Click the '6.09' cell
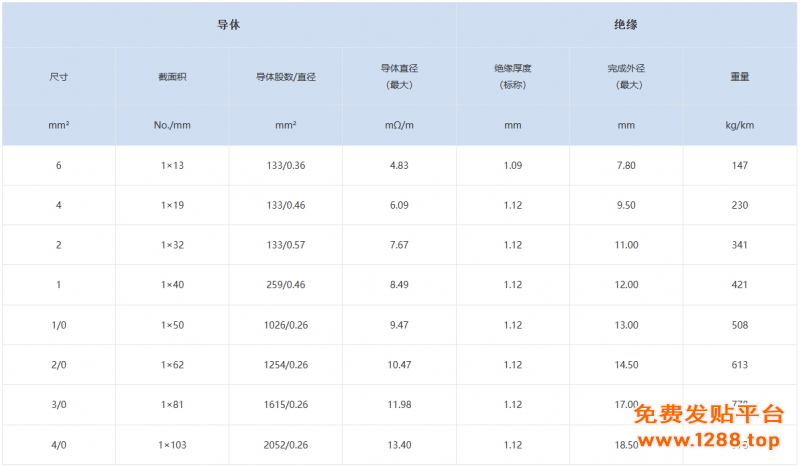The height and width of the screenshot is (467, 800). coord(399,205)
